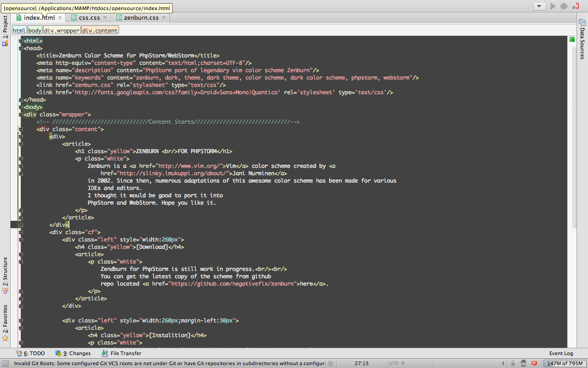Open the Event Log
The height and width of the screenshot is (368, 588).
(x=561, y=353)
